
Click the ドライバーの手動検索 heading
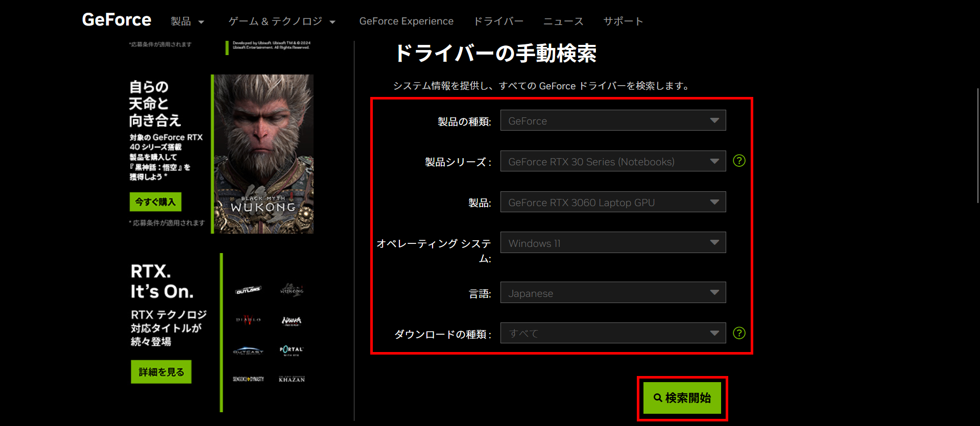(495, 53)
